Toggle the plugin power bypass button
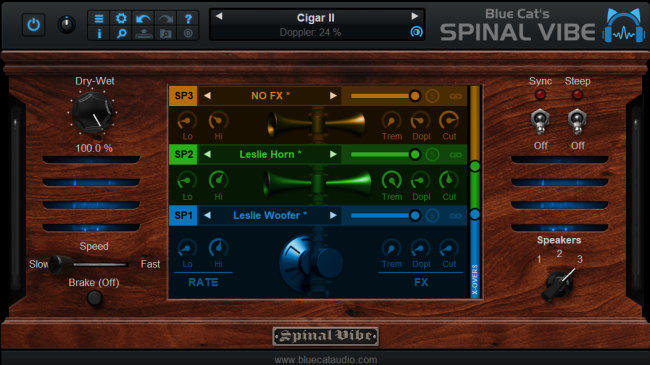The width and height of the screenshot is (650, 365). coord(34,25)
